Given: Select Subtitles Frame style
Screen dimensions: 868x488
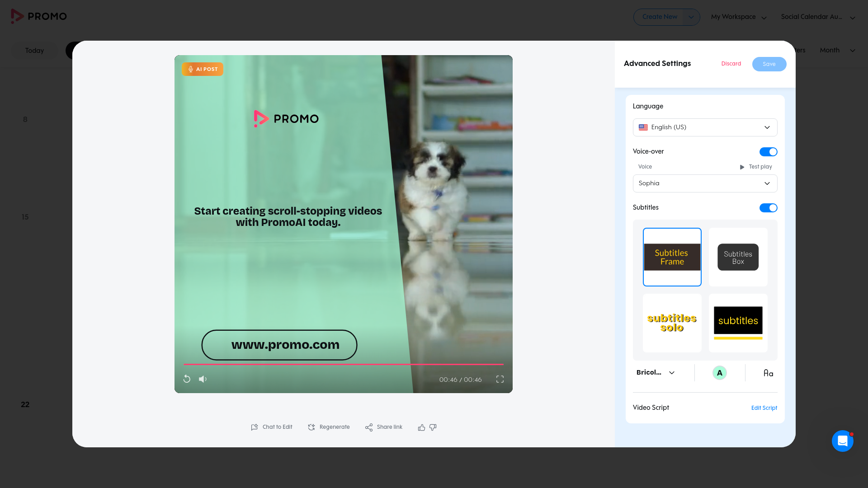Looking at the screenshot, I should [x=672, y=257].
